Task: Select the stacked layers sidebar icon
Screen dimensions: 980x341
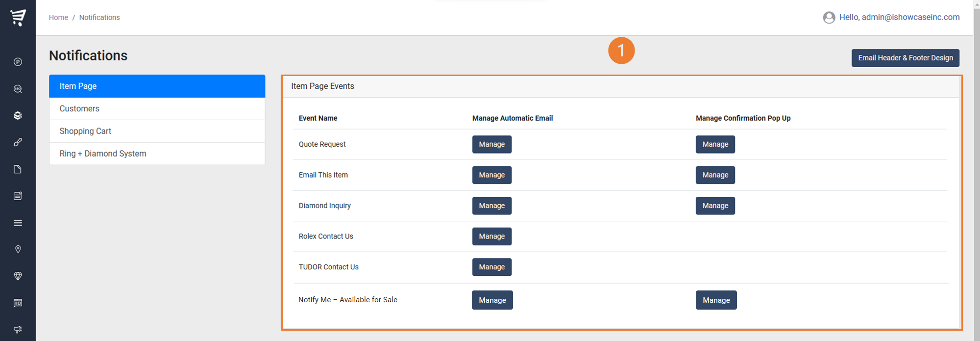Action: (x=18, y=115)
